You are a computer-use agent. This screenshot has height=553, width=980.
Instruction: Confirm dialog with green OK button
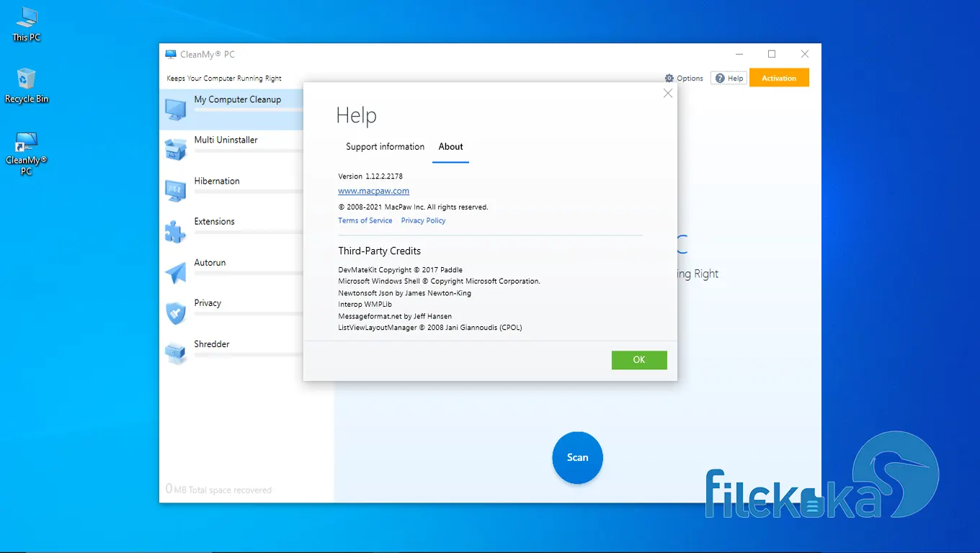pyautogui.click(x=639, y=360)
